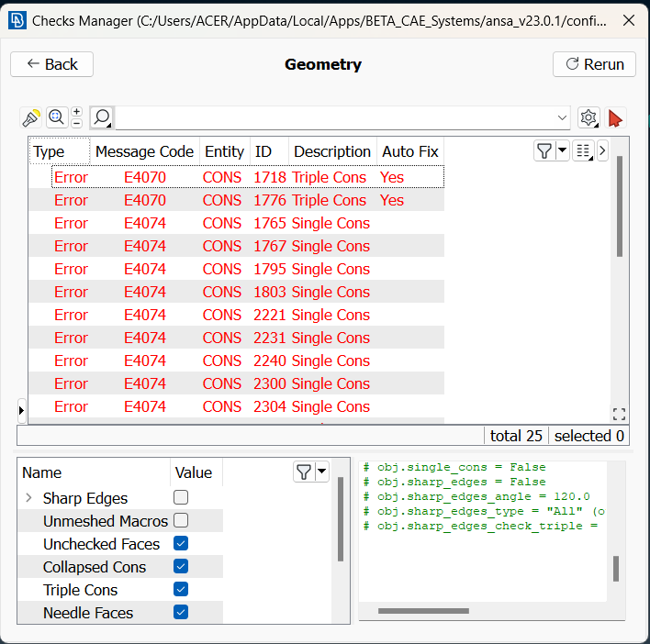Open the column layout list icon
The height and width of the screenshot is (644, 650).
tap(583, 150)
